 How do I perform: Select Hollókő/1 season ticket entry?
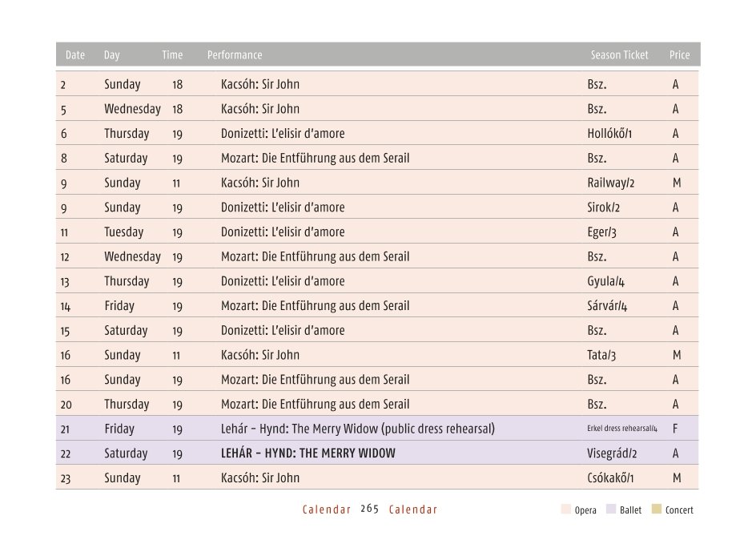coord(609,134)
